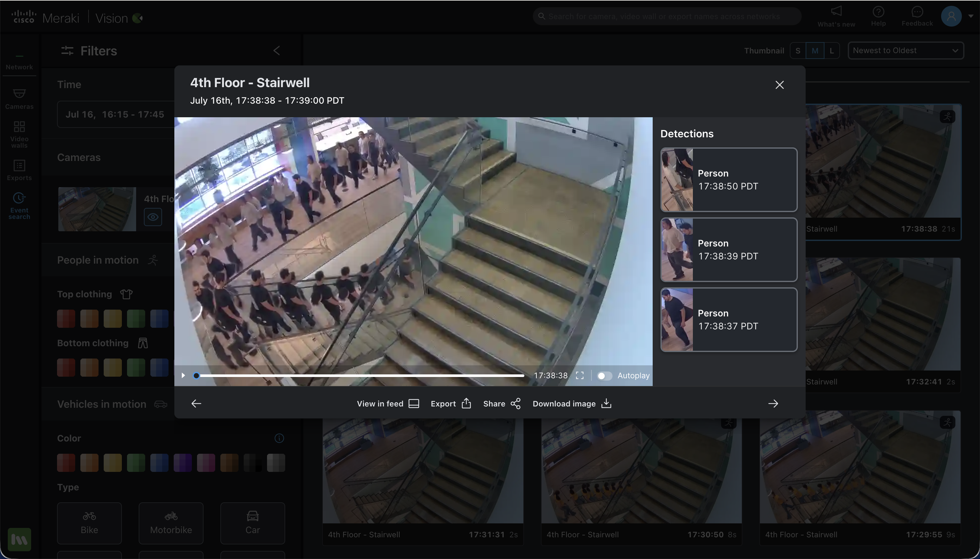The width and height of the screenshot is (980, 559).
Task: Go to next event with right arrow
Action: pyautogui.click(x=773, y=404)
